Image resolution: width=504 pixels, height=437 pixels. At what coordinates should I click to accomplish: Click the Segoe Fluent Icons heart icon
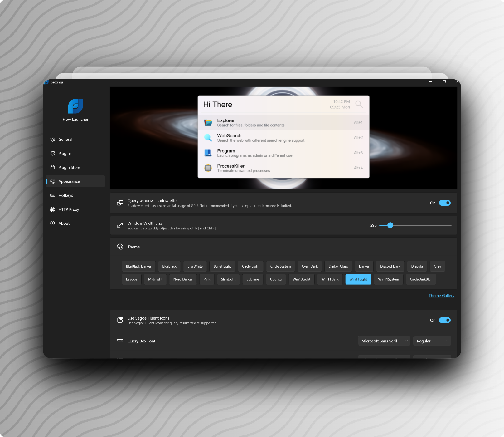point(120,320)
